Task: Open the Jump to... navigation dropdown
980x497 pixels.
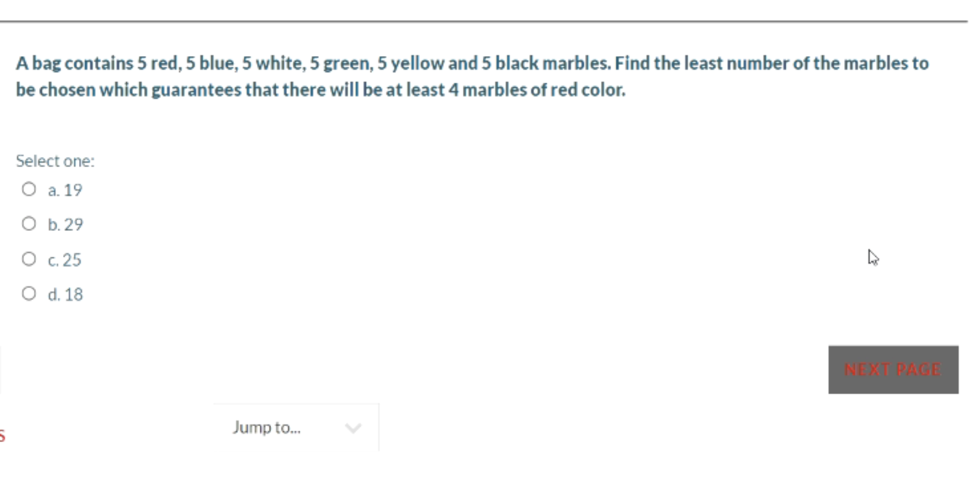Action: tap(295, 427)
